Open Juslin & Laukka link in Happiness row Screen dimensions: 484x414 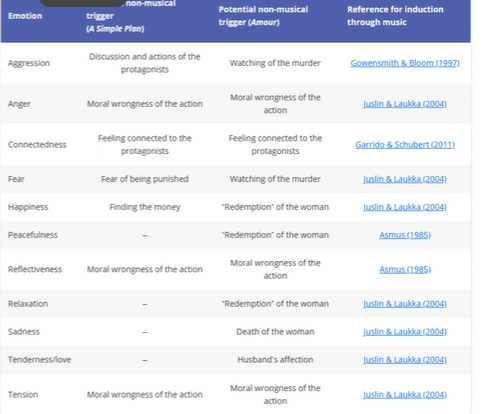(405, 207)
